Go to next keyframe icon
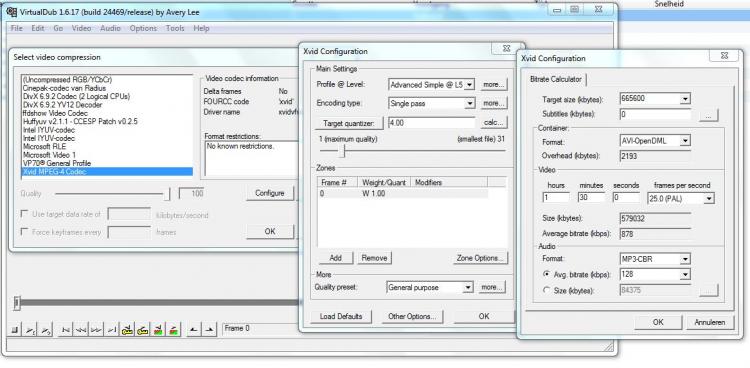 click(143, 330)
